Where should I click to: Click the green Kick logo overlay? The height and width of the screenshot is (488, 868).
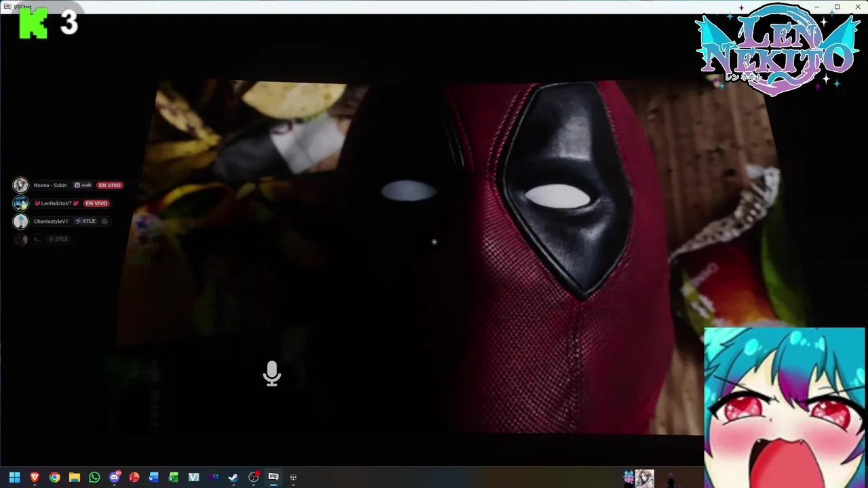coord(33,25)
